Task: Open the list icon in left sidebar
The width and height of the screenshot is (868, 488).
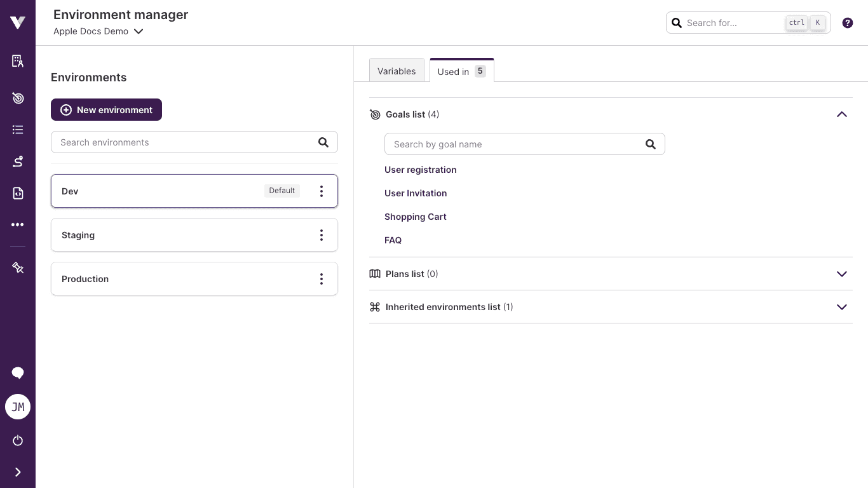Action: 18,130
